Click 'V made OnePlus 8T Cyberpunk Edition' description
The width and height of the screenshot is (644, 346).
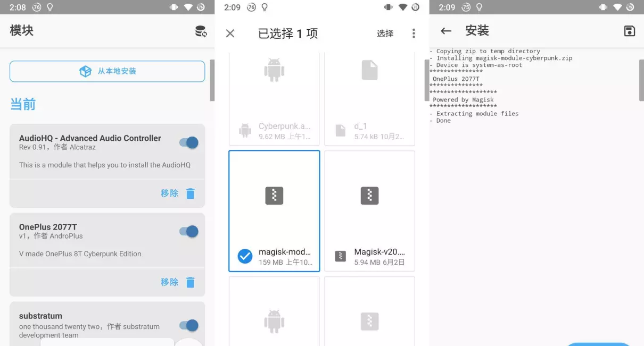click(80, 254)
